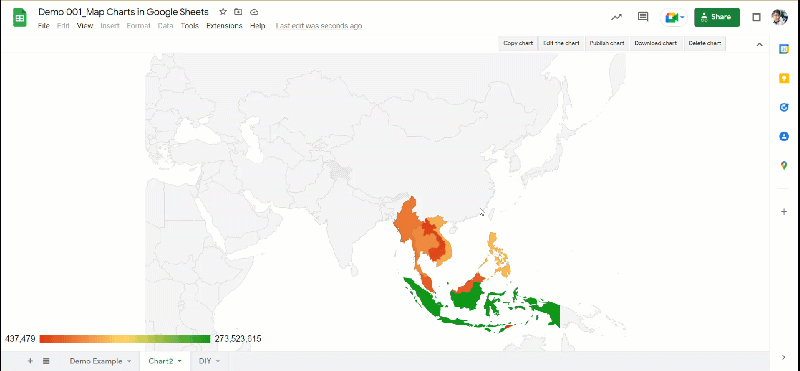800x371 pixels.
Task: Click the Download chart button
Action: (656, 43)
